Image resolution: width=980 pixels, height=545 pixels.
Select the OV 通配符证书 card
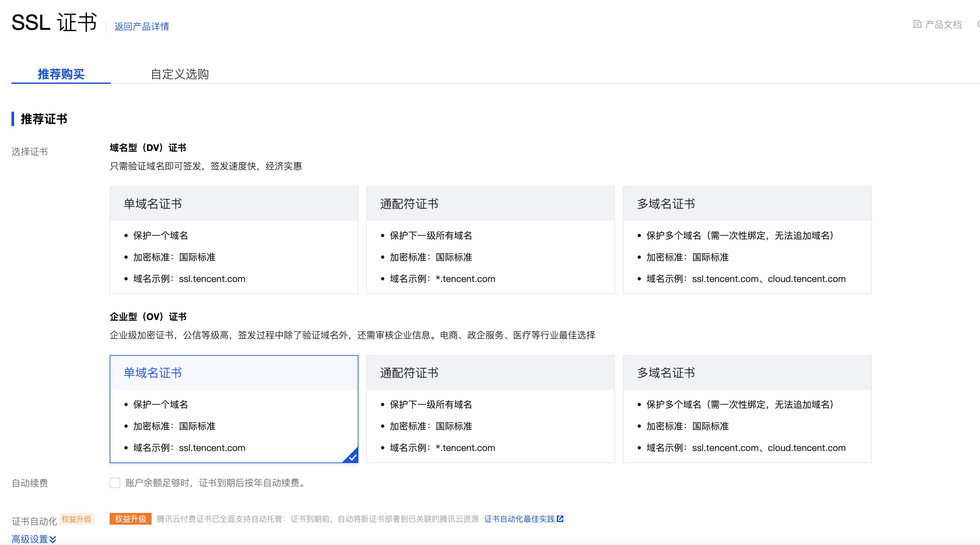coord(490,409)
